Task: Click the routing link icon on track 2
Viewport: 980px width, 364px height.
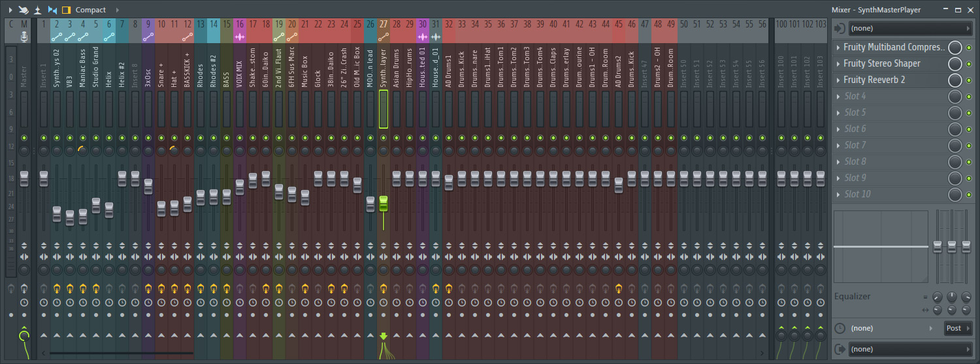Action: [x=57, y=37]
